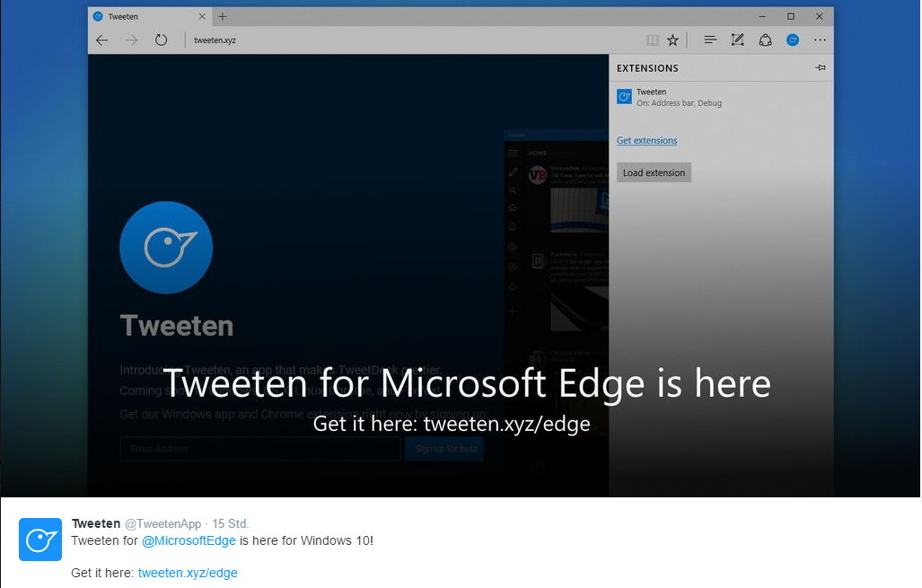Make a Web Note with pen icon
922x588 pixels.
(x=737, y=39)
